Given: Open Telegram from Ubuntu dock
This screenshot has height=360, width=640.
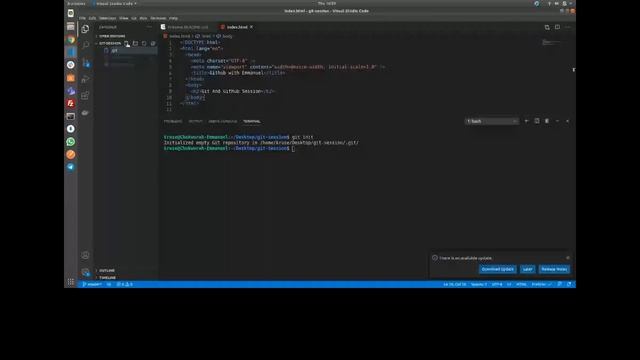Looking at the screenshot, I should (71, 167).
